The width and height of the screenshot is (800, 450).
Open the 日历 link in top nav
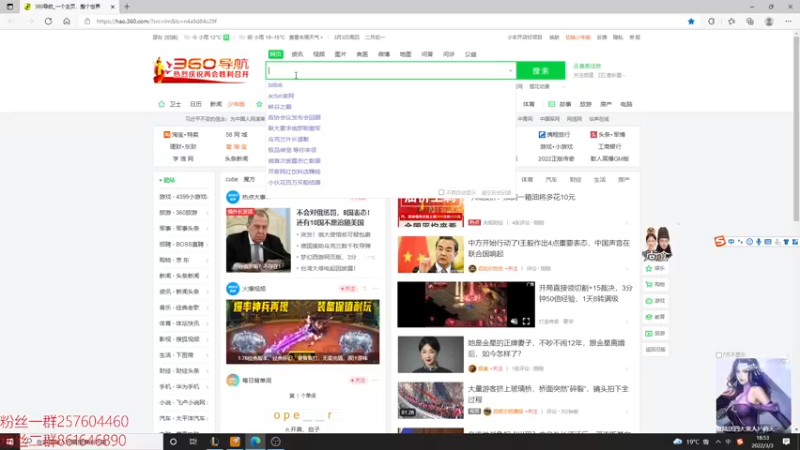[195, 104]
